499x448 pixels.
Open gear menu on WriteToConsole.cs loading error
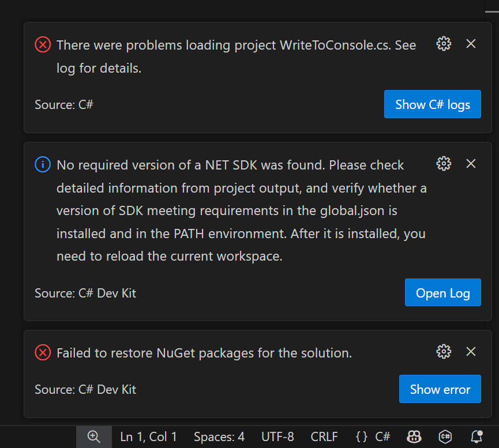click(x=444, y=44)
